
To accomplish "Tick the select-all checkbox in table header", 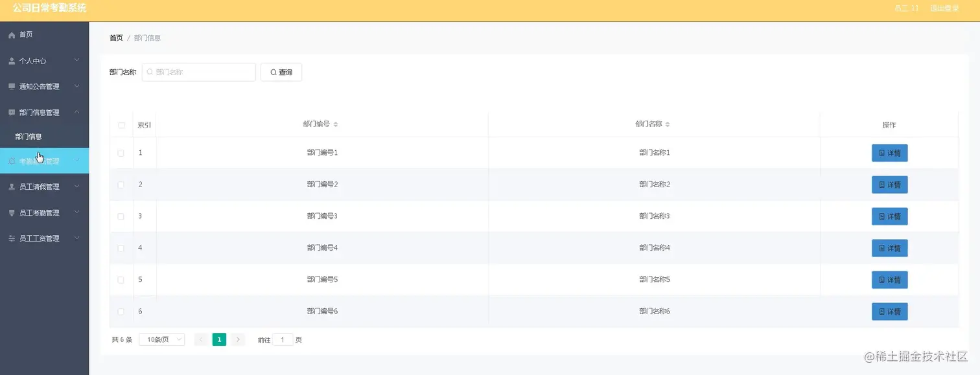I will [121, 125].
